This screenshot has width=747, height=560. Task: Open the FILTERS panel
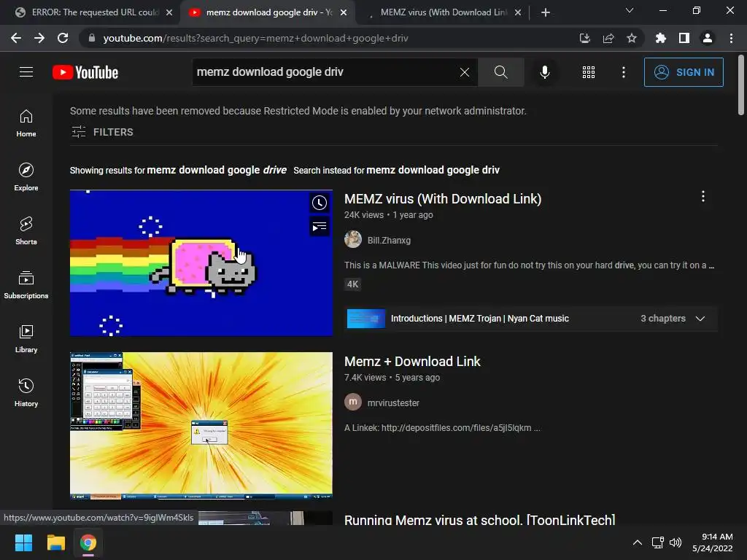pos(102,132)
